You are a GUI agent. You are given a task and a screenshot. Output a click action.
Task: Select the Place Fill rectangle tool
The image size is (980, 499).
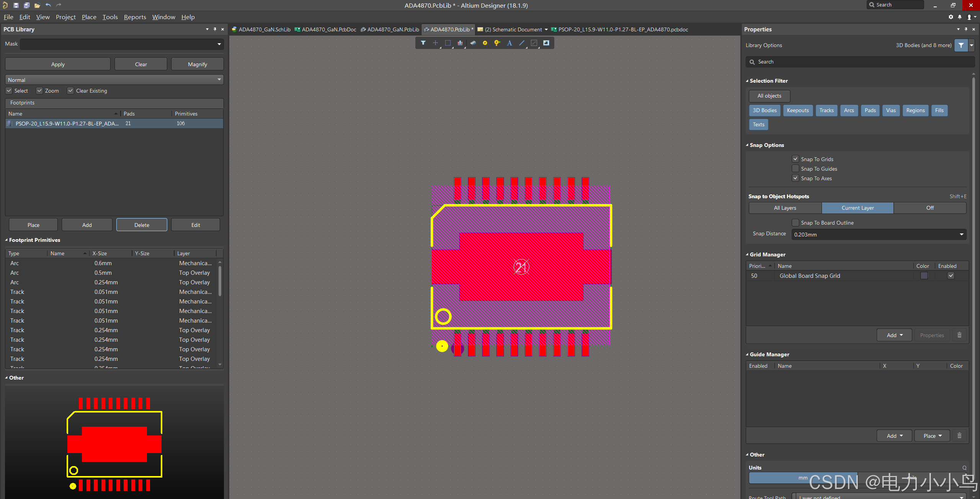546,43
